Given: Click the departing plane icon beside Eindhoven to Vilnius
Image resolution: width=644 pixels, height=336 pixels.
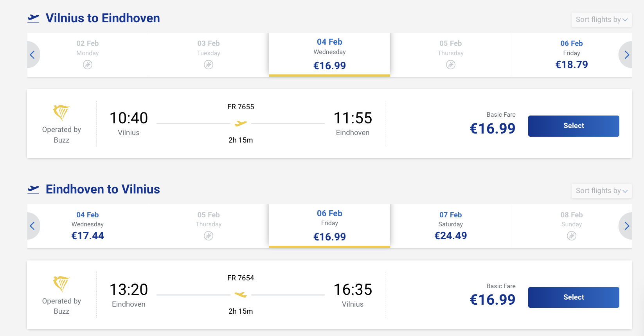Looking at the screenshot, I should (x=34, y=190).
